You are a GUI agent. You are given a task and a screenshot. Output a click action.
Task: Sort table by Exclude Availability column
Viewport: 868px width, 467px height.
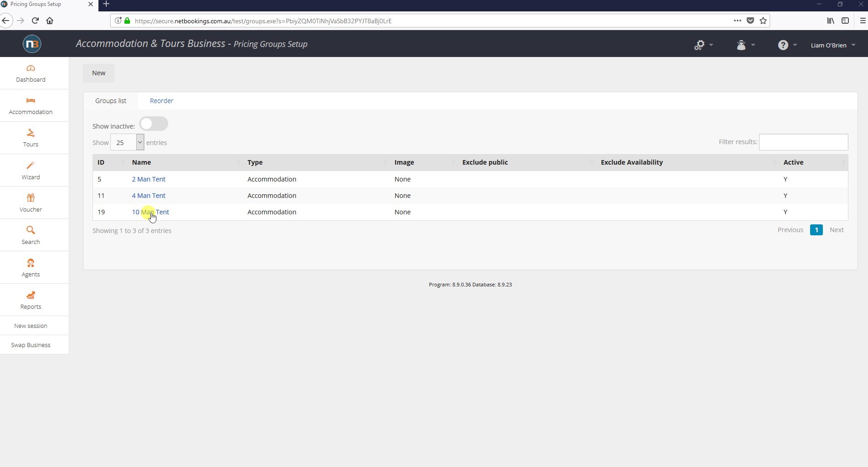click(687, 162)
